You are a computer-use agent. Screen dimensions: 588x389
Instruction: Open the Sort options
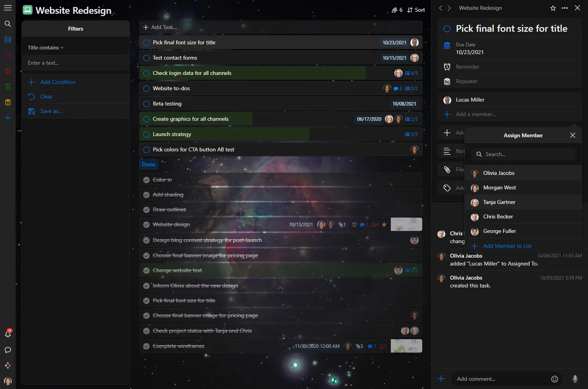click(x=416, y=10)
